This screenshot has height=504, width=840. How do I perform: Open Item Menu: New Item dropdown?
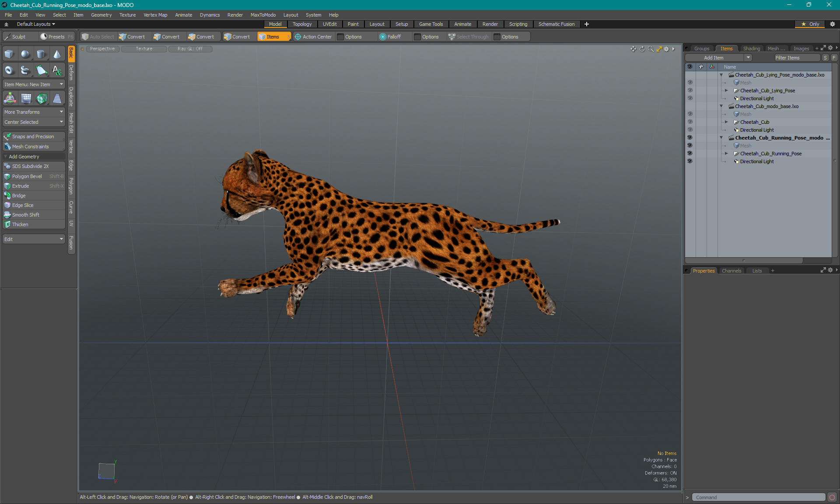(x=34, y=84)
